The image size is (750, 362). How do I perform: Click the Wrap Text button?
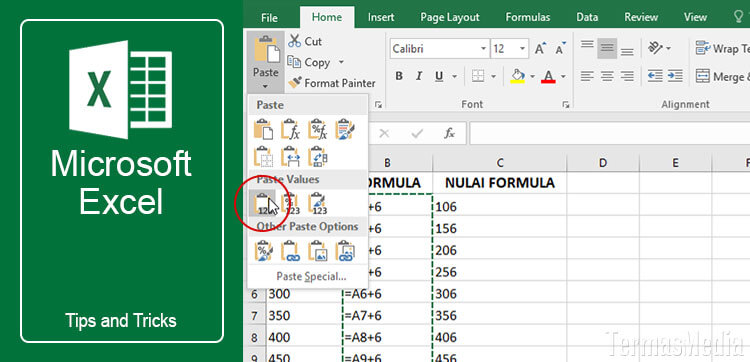[722, 49]
